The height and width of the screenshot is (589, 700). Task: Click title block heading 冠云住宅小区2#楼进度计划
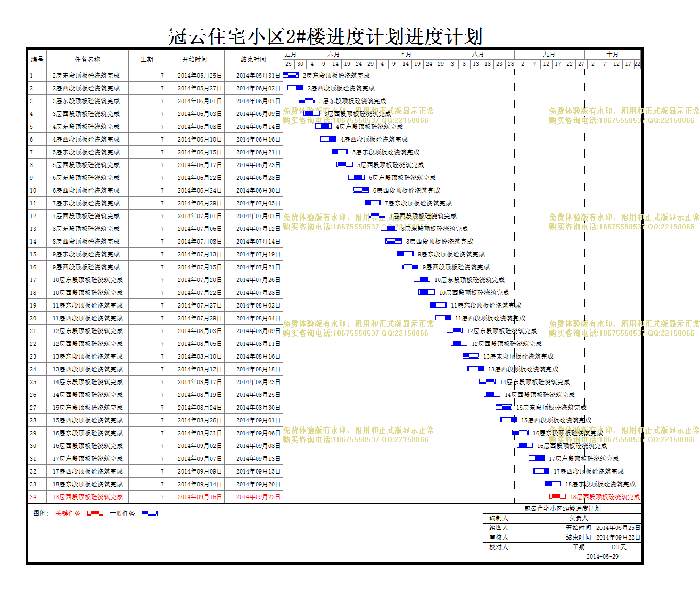pos(563,509)
